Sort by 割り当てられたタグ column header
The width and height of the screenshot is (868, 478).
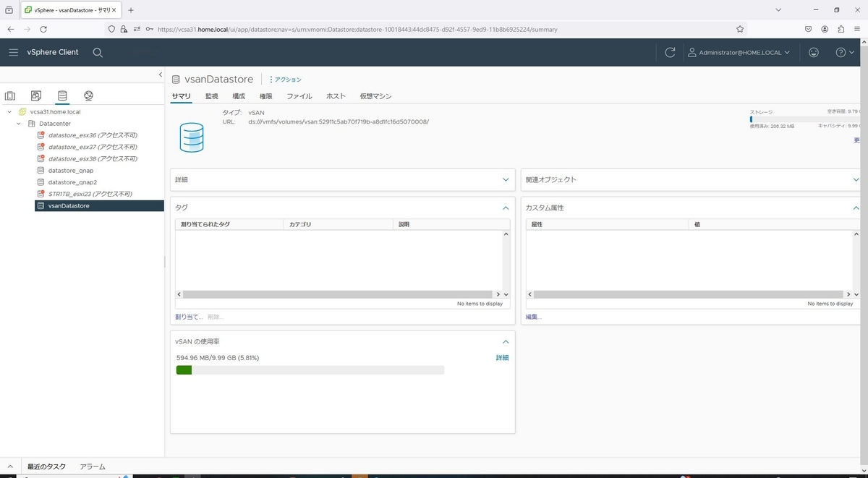click(x=229, y=225)
